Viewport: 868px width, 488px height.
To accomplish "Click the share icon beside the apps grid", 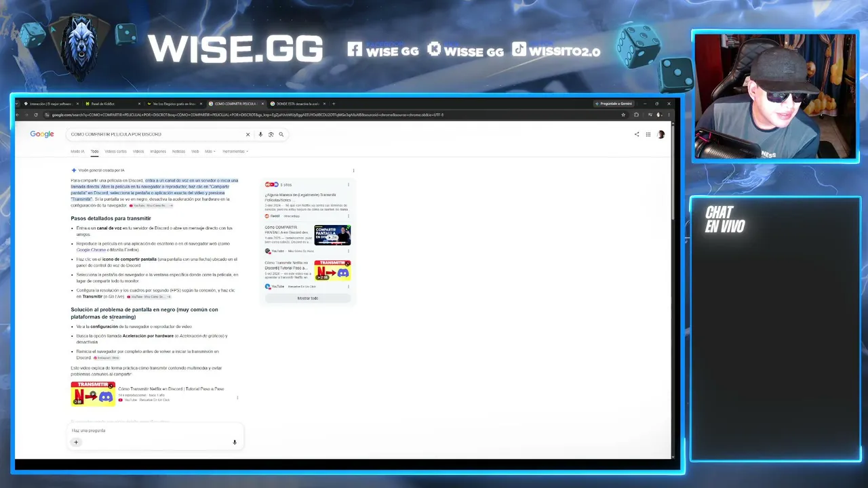I will point(637,134).
